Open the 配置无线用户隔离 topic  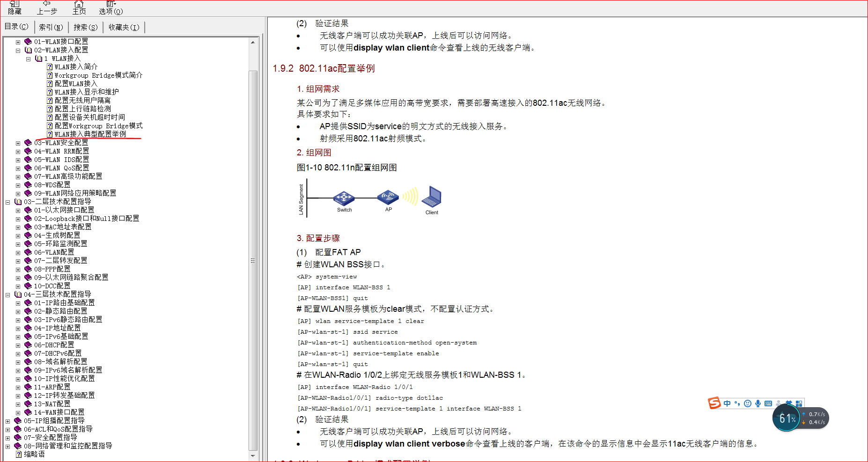[x=82, y=101]
